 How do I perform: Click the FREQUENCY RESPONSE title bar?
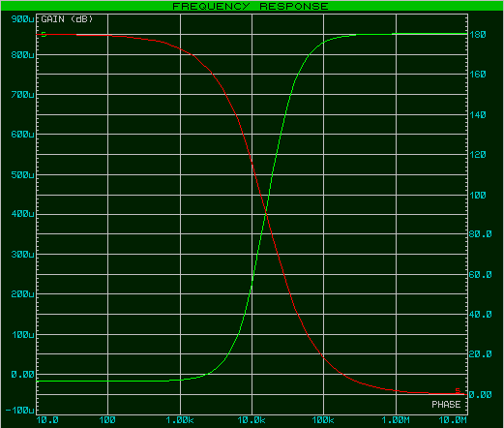251,6
